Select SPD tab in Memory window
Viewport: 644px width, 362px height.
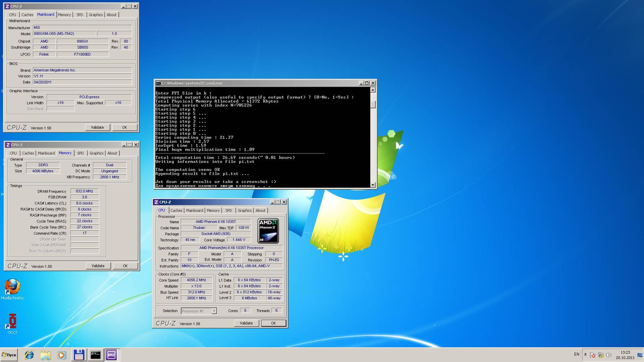pyautogui.click(x=80, y=153)
